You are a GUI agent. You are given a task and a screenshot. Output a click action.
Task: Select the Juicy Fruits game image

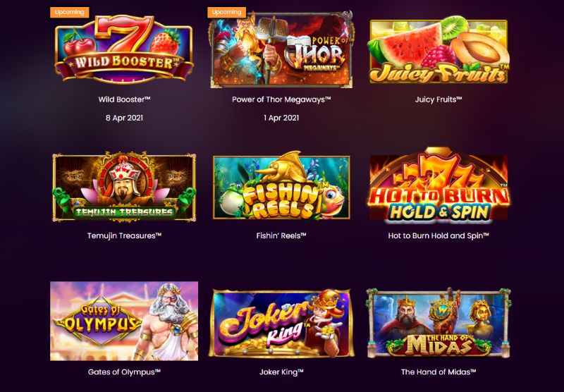coord(439,50)
